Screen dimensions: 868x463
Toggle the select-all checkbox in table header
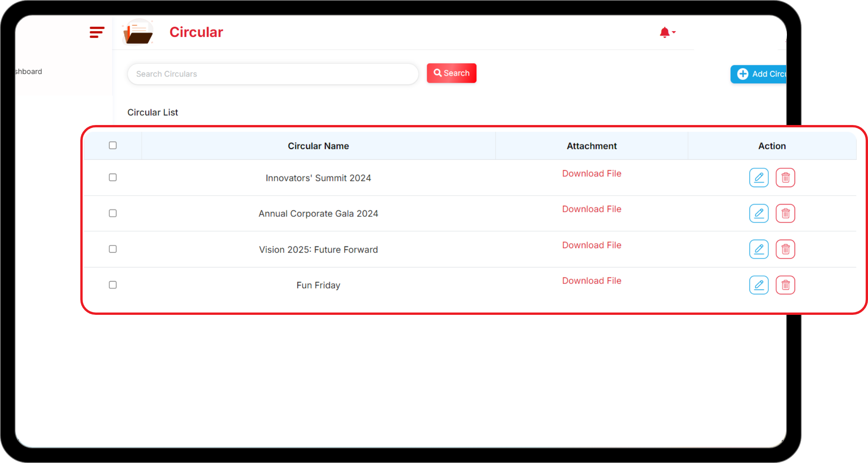pos(113,145)
